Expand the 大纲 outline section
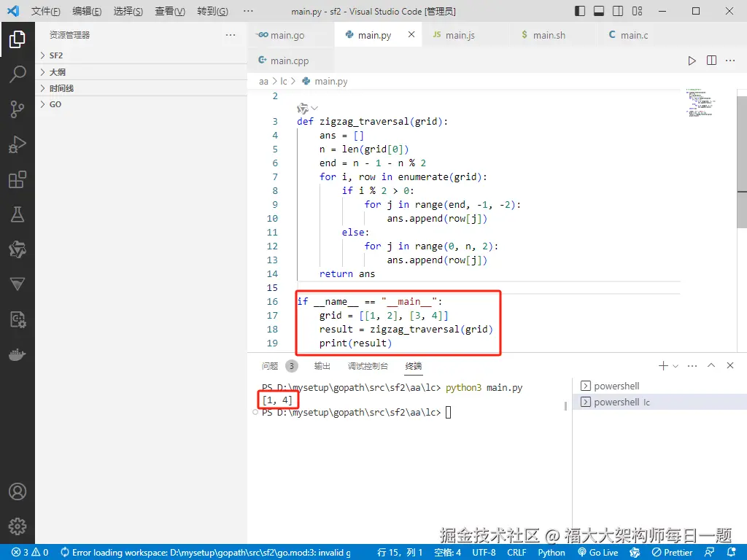Viewport: 747px width, 560px height. coord(141,72)
